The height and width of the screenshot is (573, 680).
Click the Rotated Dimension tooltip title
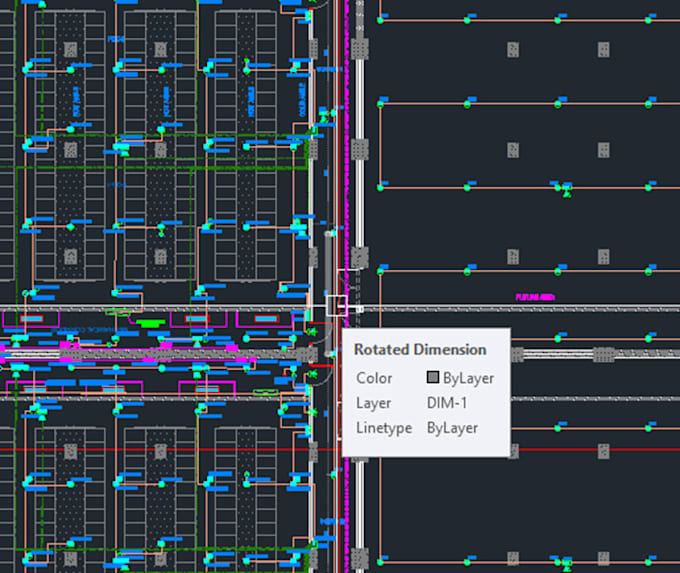point(420,350)
